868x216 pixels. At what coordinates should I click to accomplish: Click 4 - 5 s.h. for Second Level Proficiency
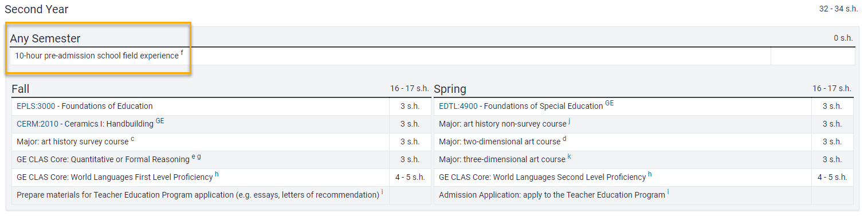(x=832, y=177)
